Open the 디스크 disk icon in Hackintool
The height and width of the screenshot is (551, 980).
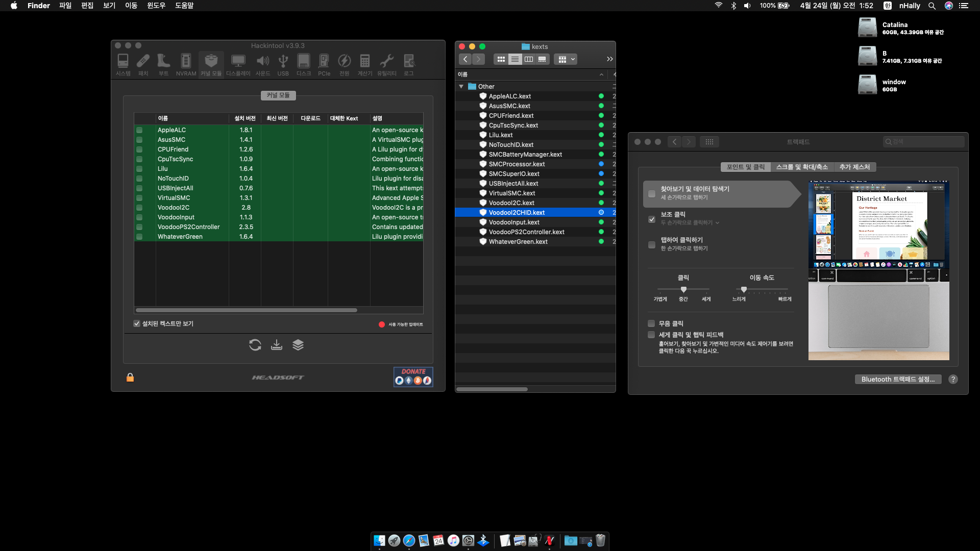point(304,65)
